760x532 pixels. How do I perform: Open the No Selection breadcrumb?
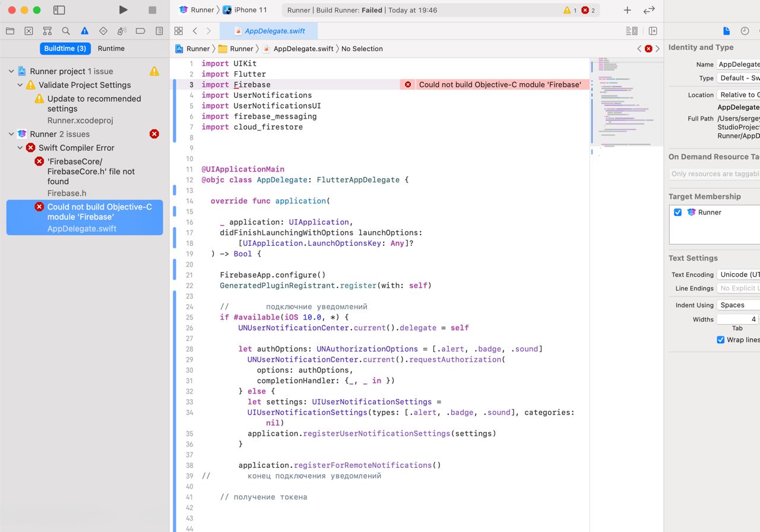coord(362,49)
